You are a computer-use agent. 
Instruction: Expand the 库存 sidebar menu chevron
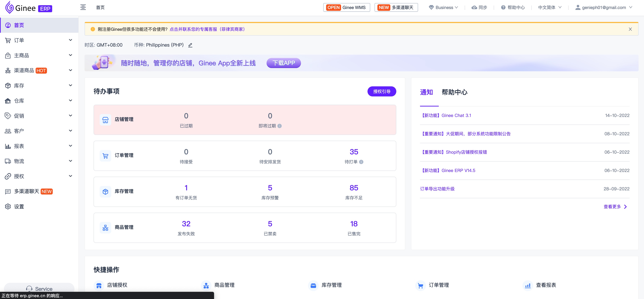tap(71, 85)
